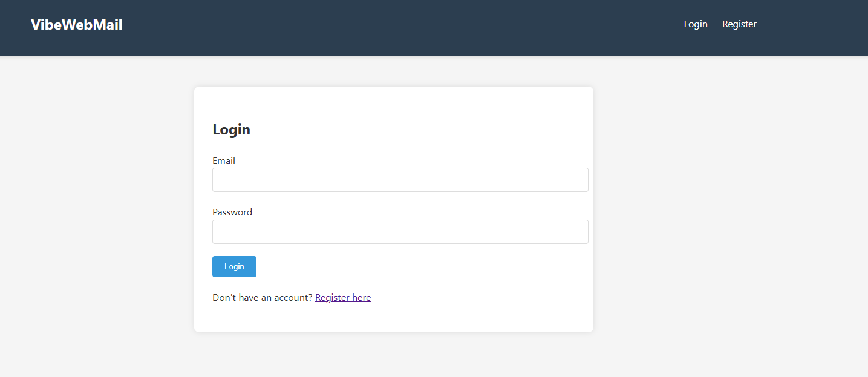Select the Password text field

400,232
